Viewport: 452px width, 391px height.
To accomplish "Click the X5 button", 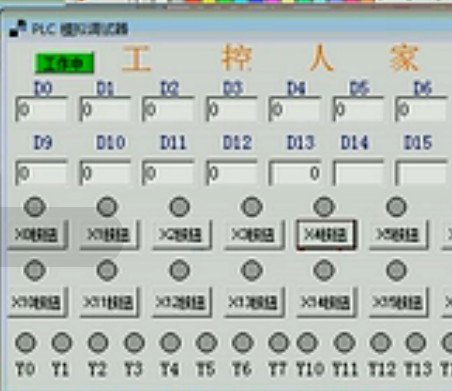I will [399, 235].
